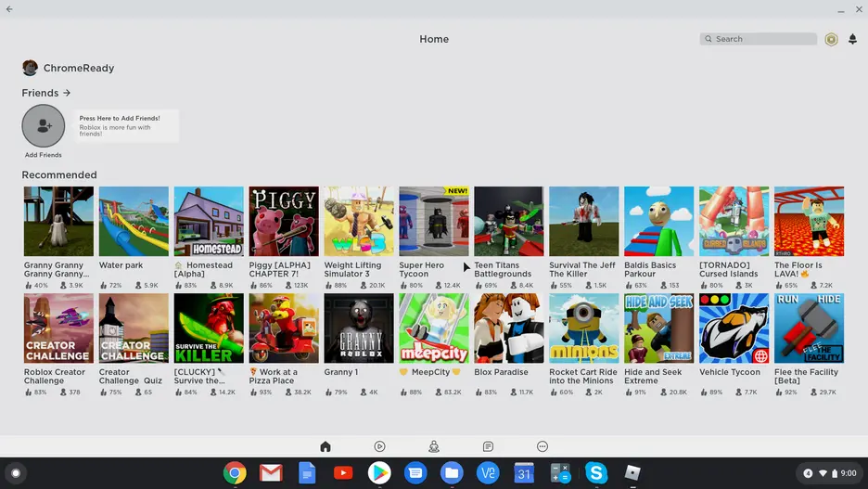Viewport: 868px width, 489px height.
Task: Open Hide and Seek Extreme thumbnail
Action: click(658, 328)
